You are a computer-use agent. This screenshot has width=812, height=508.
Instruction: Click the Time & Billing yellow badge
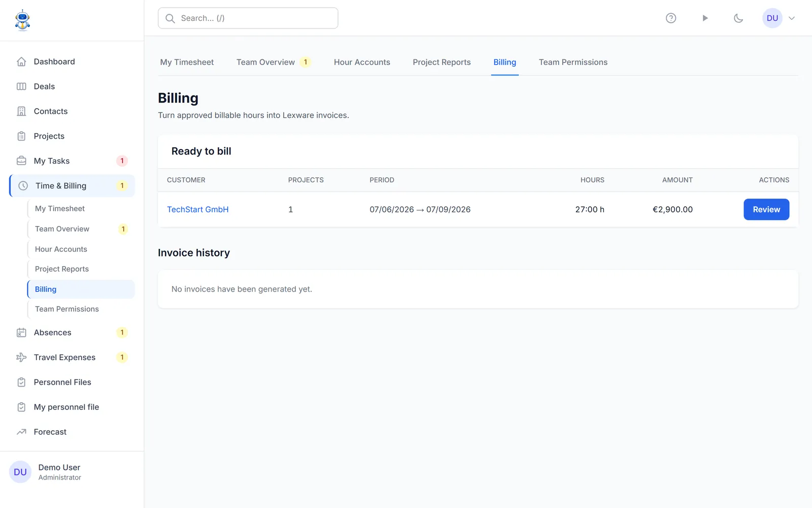(x=122, y=186)
